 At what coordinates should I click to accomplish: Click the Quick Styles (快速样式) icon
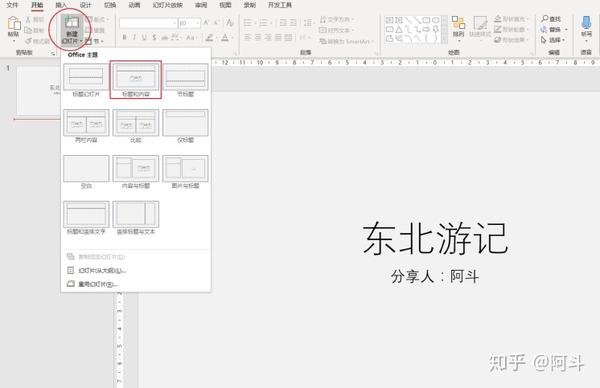tap(480, 23)
